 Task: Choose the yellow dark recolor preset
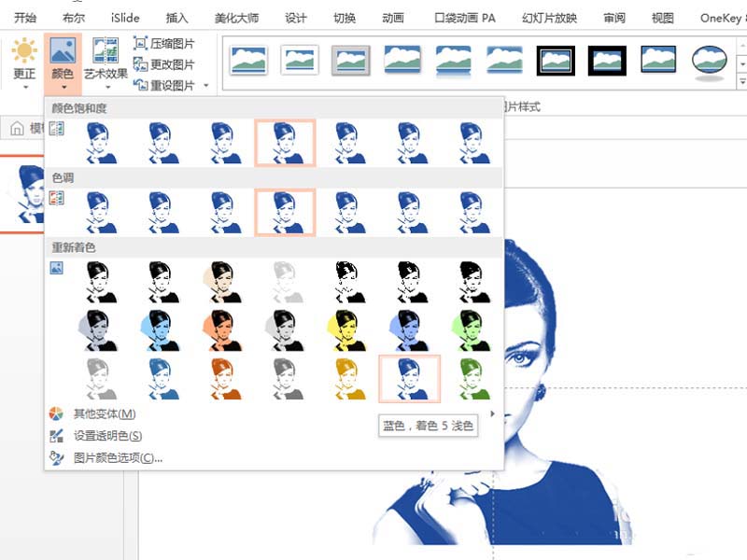346,330
